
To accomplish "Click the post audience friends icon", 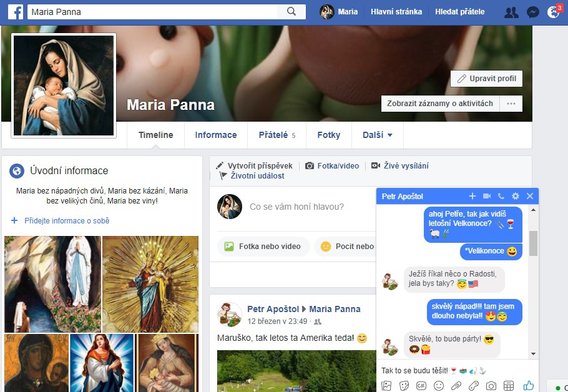I will 318,321.
